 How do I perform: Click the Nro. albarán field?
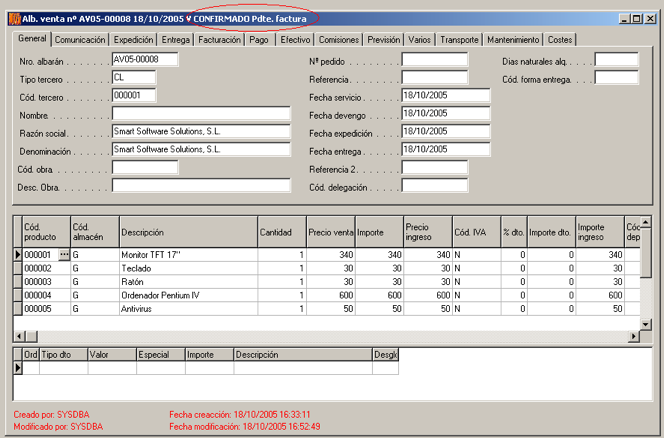tap(144, 59)
